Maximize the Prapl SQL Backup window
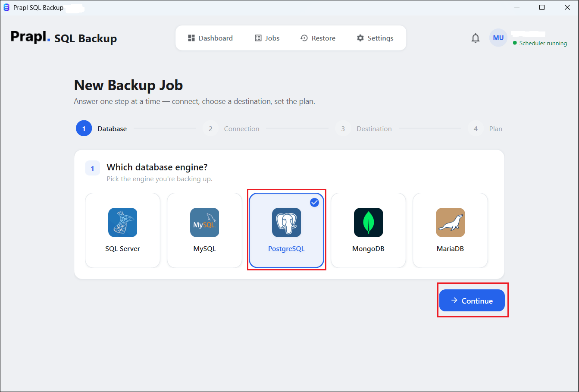Viewport: 579px width, 392px height. pyautogui.click(x=542, y=7)
